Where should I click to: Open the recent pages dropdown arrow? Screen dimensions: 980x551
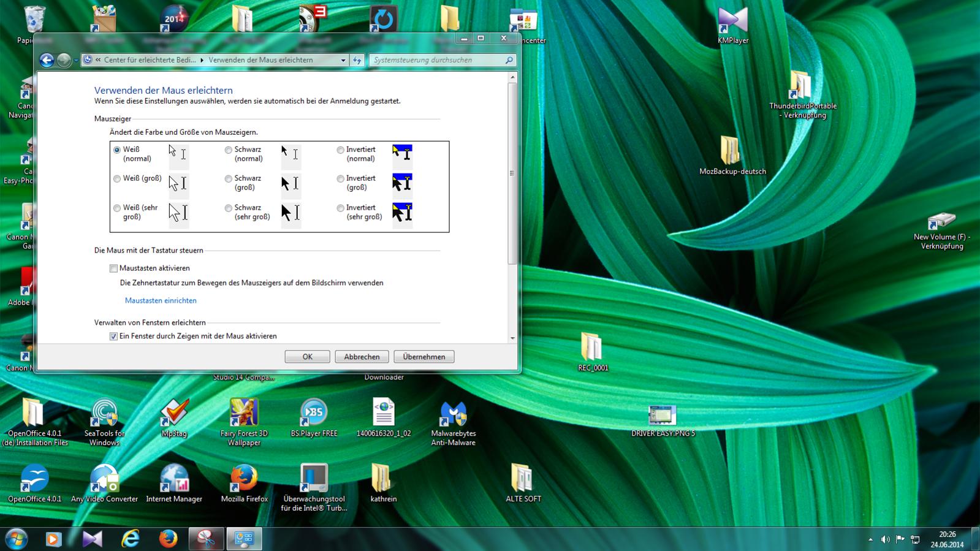coord(76,60)
